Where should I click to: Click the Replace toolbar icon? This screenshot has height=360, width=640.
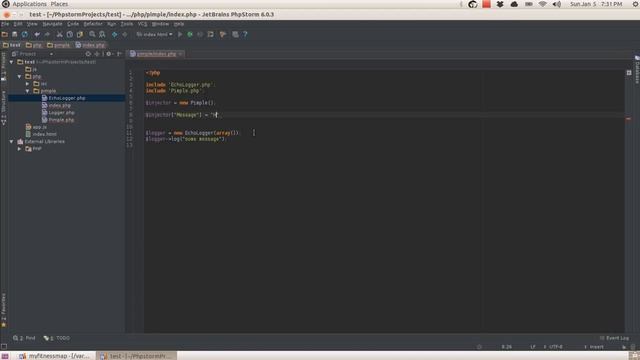[x=102, y=35]
